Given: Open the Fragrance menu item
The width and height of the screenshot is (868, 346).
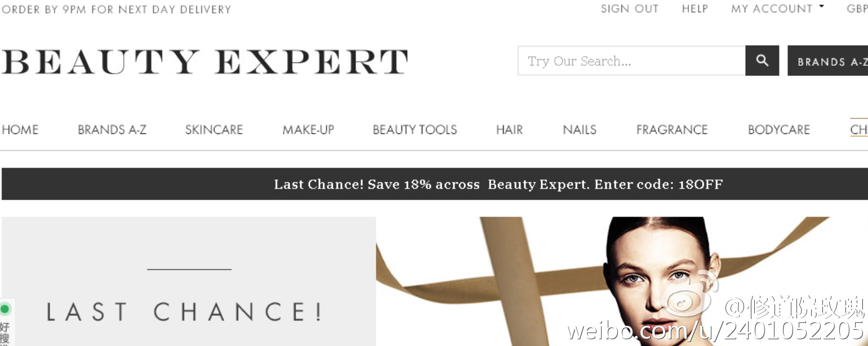Looking at the screenshot, I should point(672,129).
